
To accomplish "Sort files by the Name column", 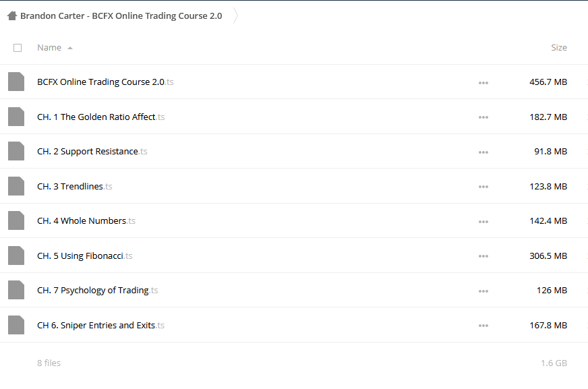I will click(49, 48).
